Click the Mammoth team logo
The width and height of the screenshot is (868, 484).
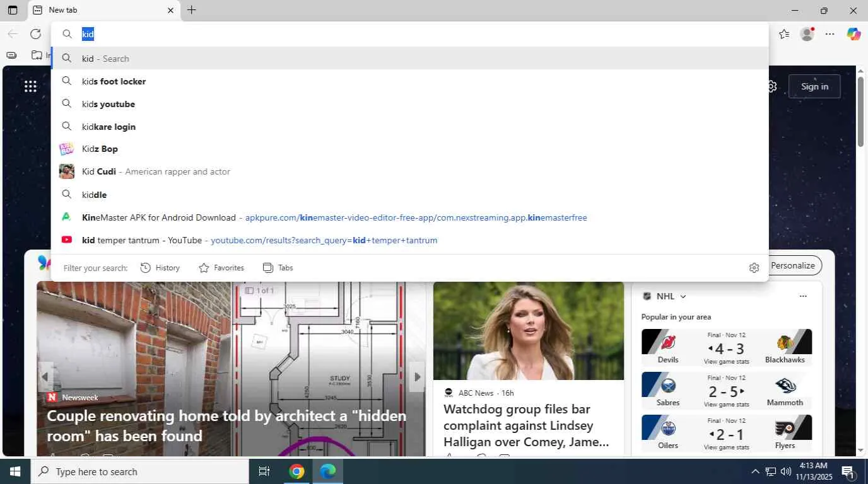785,385
